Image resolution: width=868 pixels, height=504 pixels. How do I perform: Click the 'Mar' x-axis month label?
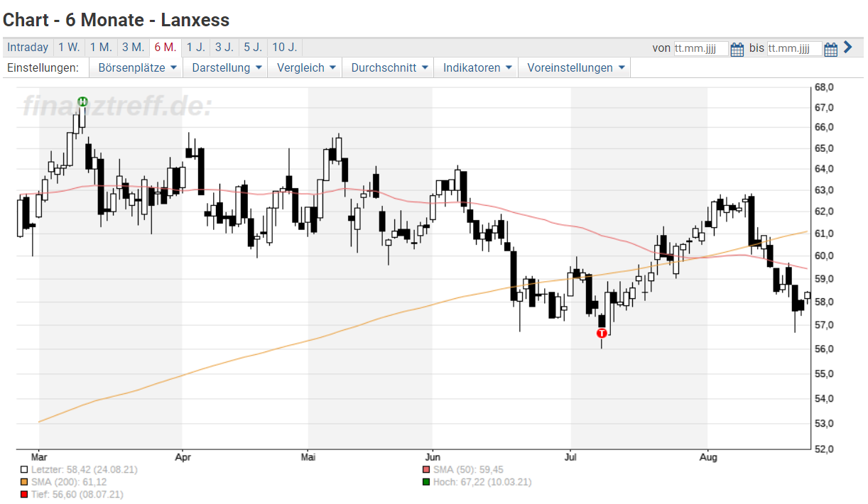(x=39, y=457)
